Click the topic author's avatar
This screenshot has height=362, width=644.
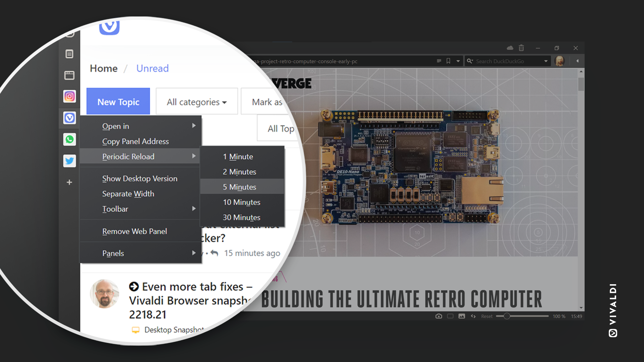[x=105, y=294]
